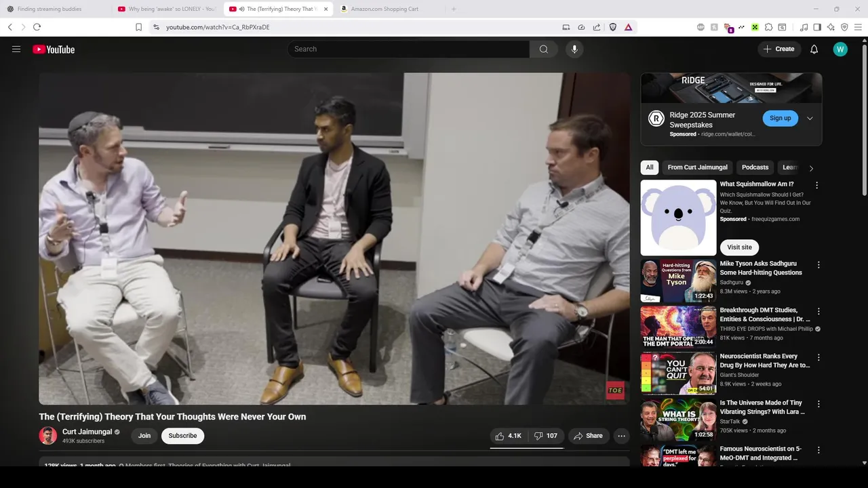Open the koala Squishmallow ad thumbnail

[x=678, y=218]
